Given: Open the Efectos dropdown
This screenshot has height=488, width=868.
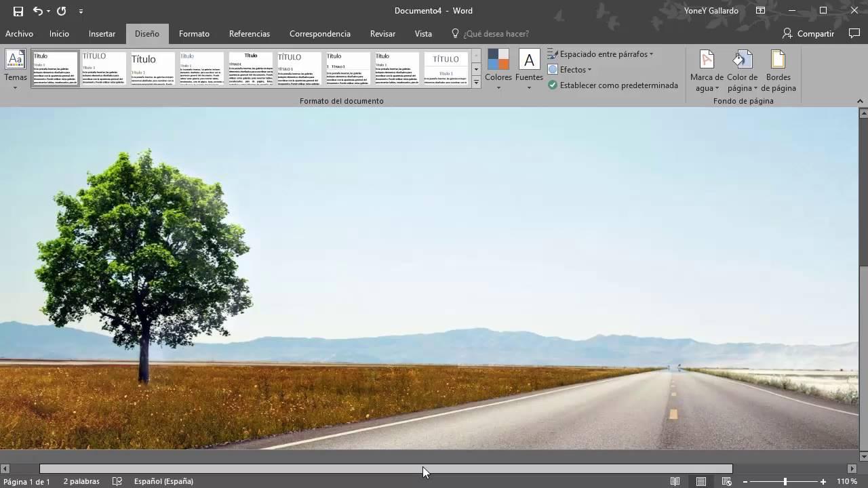Looking at the screenshot, I should (x=570, y=70).
